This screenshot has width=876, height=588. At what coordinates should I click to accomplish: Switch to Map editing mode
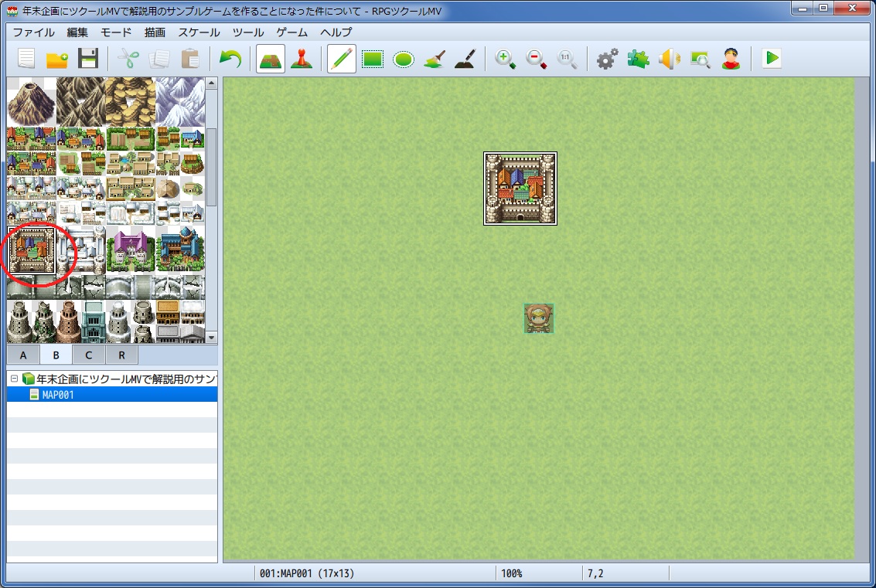[x=271, y=59]
